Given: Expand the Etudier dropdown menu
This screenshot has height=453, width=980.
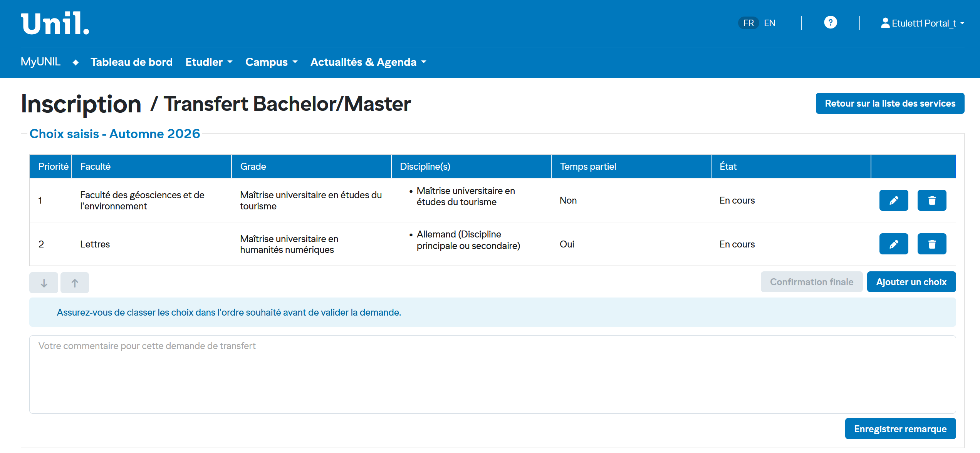Looking at the screenshot, I should click(x=209, y=62).
